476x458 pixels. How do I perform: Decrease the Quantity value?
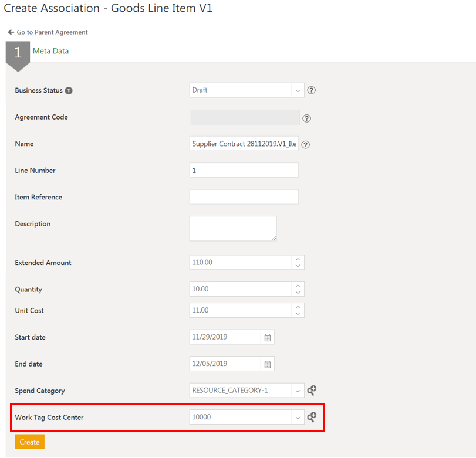coord(298,293)
